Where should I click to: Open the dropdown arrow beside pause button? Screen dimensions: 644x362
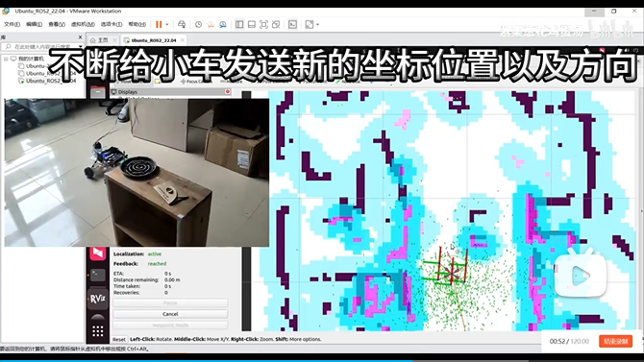pos(167,25)
